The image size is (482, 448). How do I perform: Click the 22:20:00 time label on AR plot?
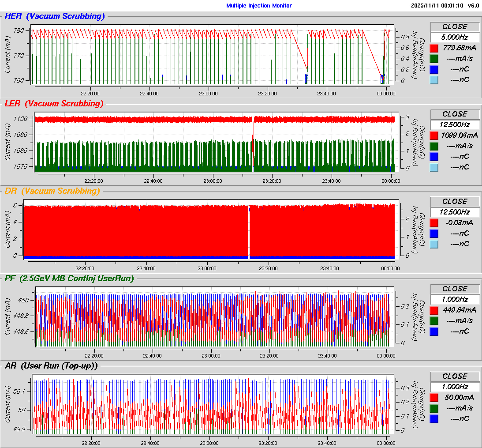91,443
